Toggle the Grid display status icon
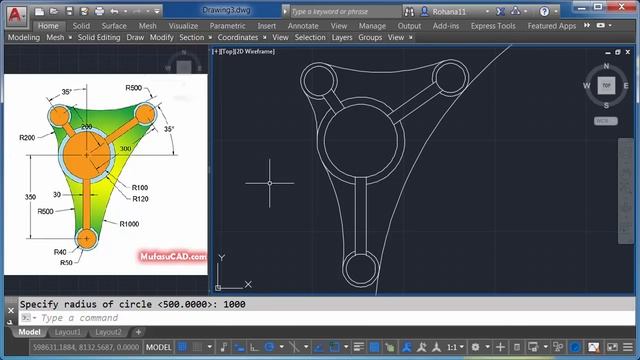640x360 pixels. tap(182, 347)
